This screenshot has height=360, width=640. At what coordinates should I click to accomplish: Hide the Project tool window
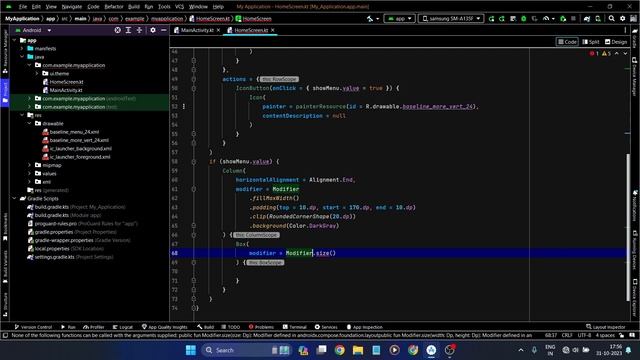coord(164,30)
